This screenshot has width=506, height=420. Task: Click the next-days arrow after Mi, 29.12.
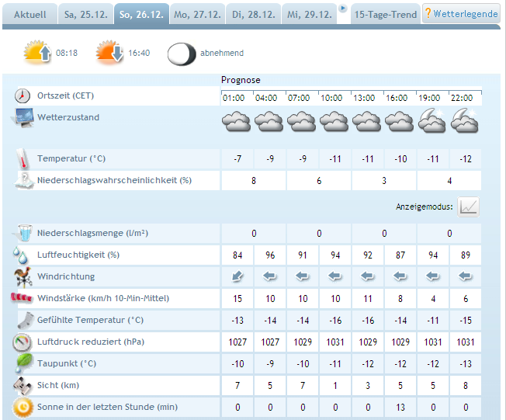click(x=343, y=8)
